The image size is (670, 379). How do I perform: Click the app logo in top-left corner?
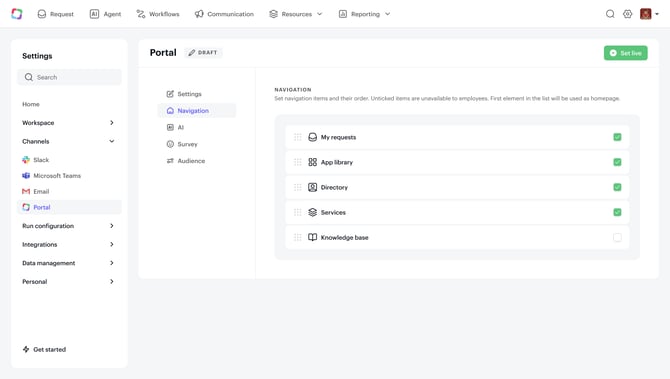coord(17,14)
